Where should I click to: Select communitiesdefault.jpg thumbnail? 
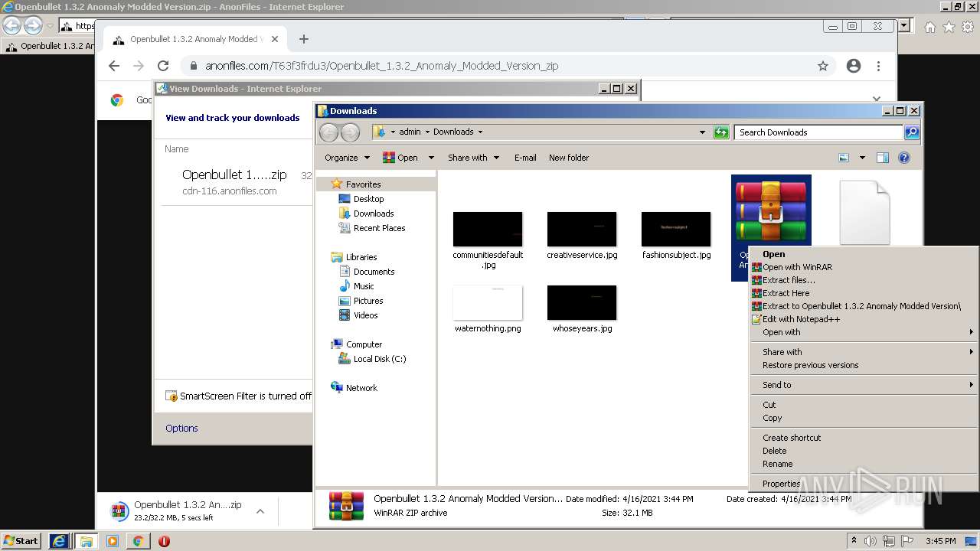tap(488, 230)
